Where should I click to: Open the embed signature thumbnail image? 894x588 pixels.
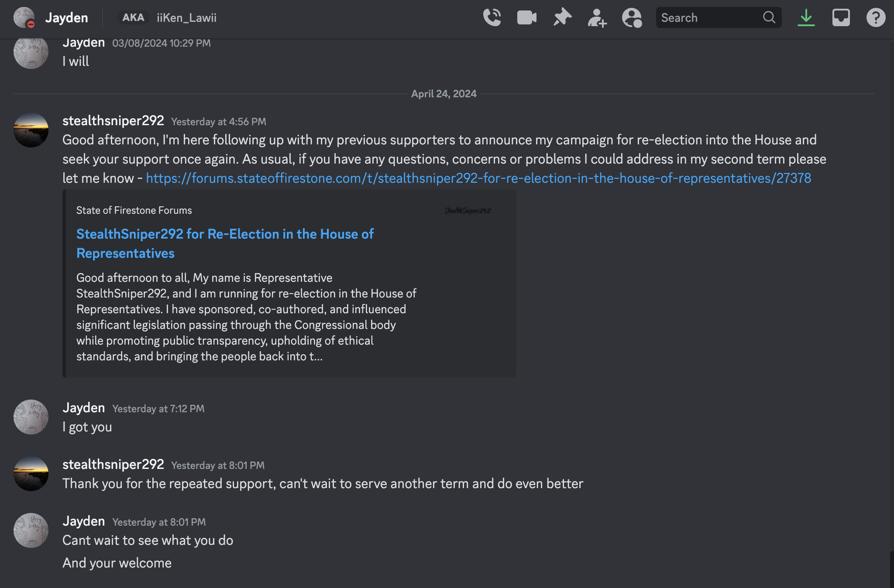point(468,211)
